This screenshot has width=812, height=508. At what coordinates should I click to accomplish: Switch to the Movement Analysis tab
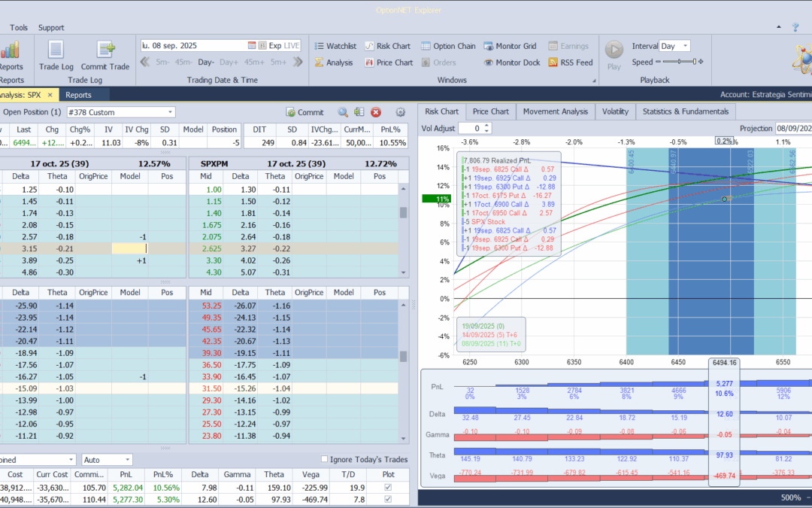555,111
